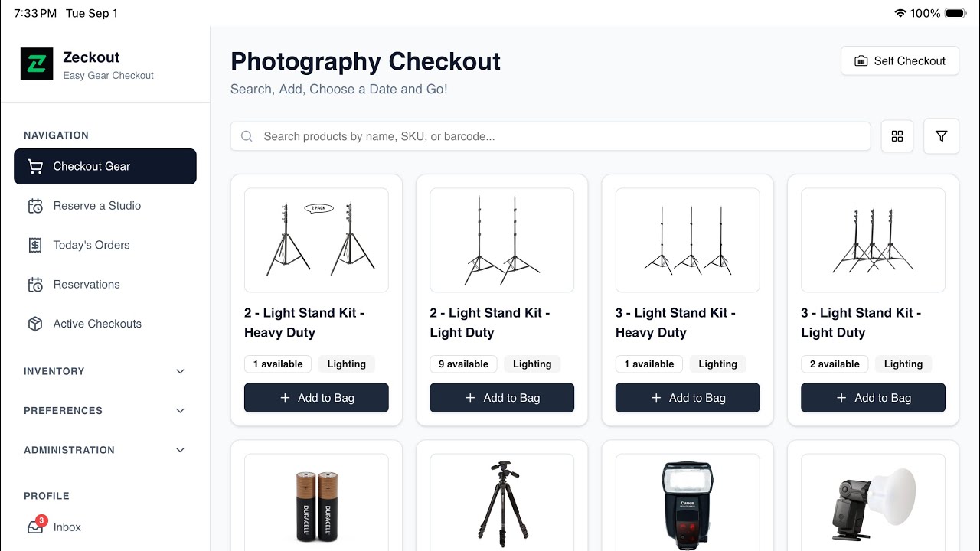Image resolution: width=980 pixels, height=551 pixels.
Task: Expand the Preferences section
Action: point(105,411)
